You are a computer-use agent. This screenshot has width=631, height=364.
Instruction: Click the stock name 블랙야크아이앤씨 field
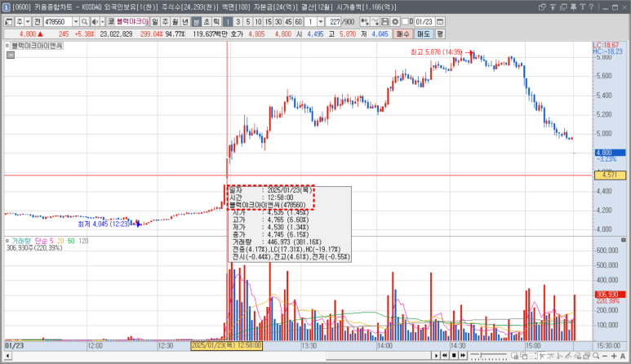pyautogui.click(x=131, y=22)
